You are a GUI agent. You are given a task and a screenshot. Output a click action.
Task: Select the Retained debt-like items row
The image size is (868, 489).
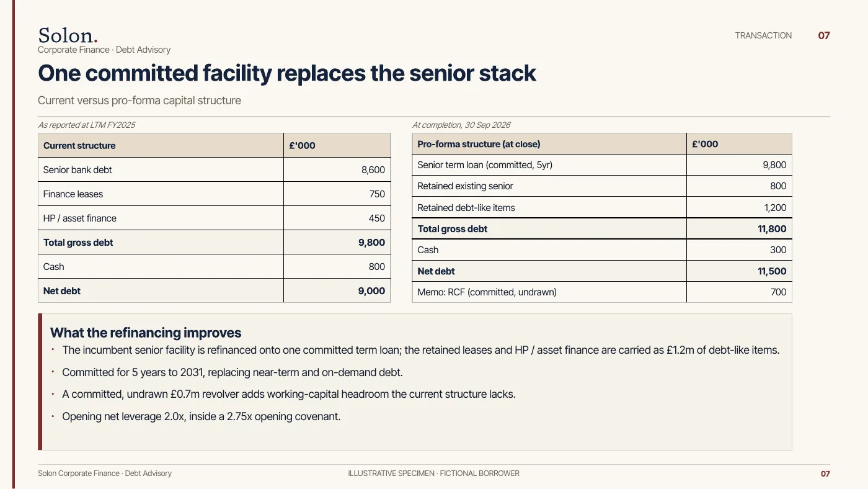pos(602,207)
